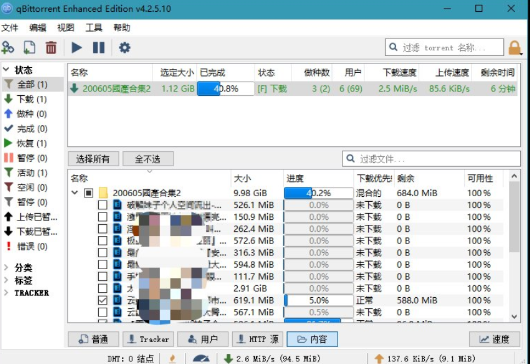Select the 活动 (1) filter

33,173
